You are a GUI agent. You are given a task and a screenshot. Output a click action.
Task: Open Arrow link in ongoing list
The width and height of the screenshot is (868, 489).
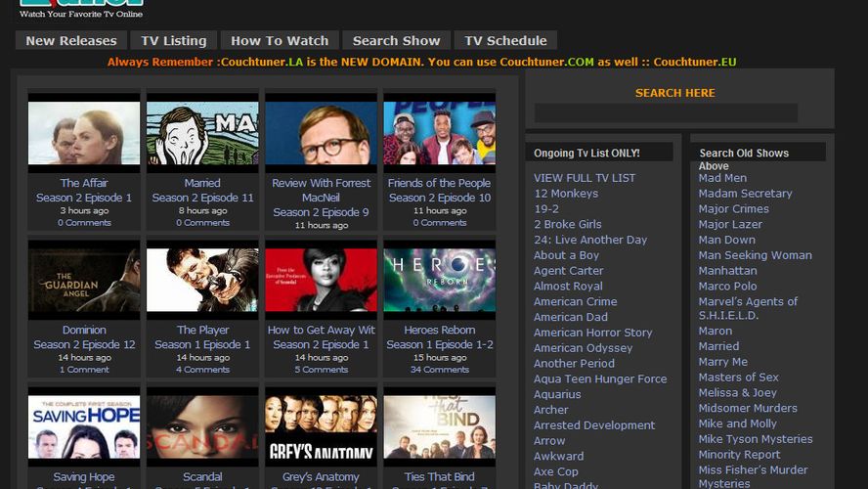[x=549, y=441]
